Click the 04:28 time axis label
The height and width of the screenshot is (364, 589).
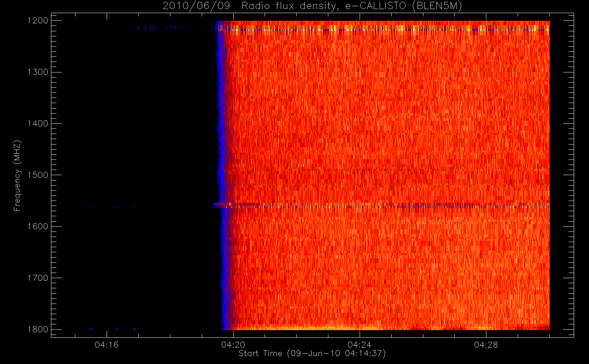tap(486, 345)
